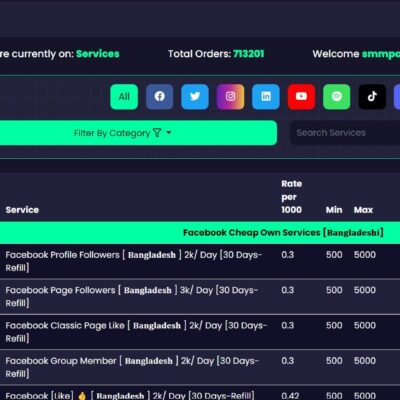Filter services by Spotify icon
Viewport: 400px width, 400px height.
click(337, 97)
